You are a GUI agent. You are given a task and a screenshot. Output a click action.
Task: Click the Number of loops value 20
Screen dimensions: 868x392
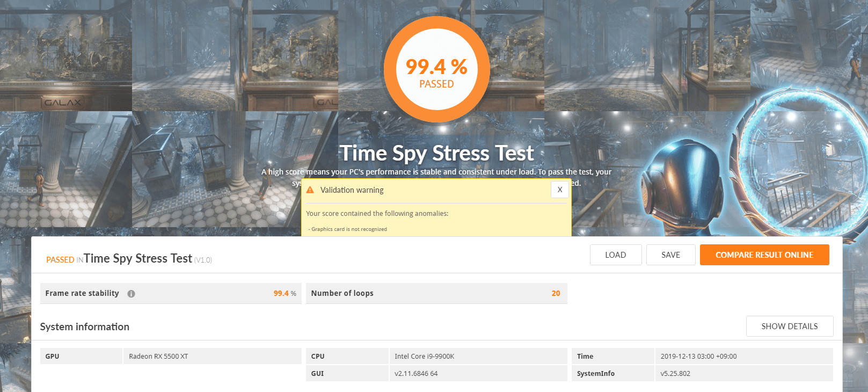(556, 293)
